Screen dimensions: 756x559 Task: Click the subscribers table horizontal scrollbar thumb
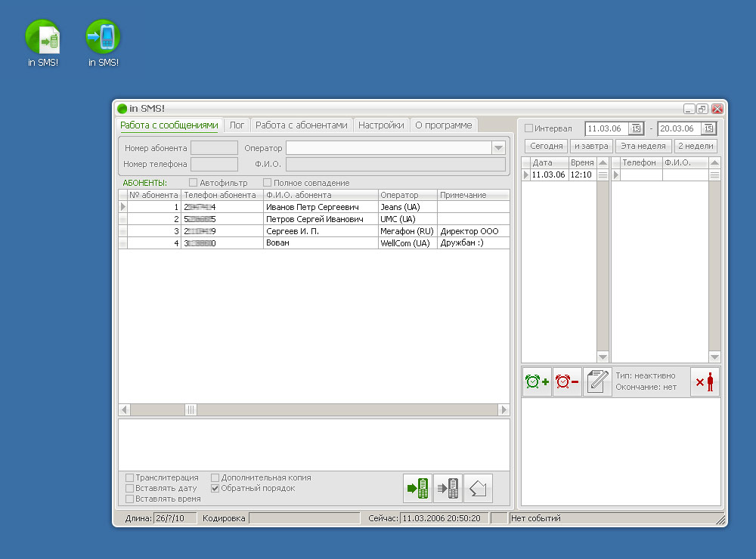[x=191, y=409]
